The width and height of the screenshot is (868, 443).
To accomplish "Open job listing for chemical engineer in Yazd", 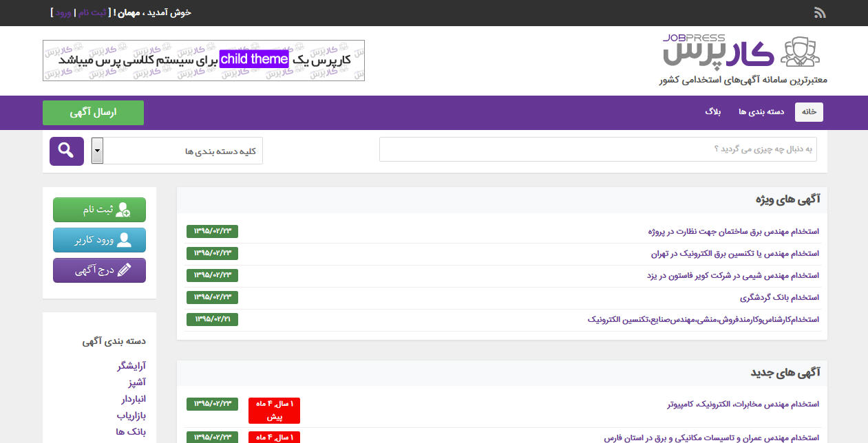I will (x=733, y=276).
